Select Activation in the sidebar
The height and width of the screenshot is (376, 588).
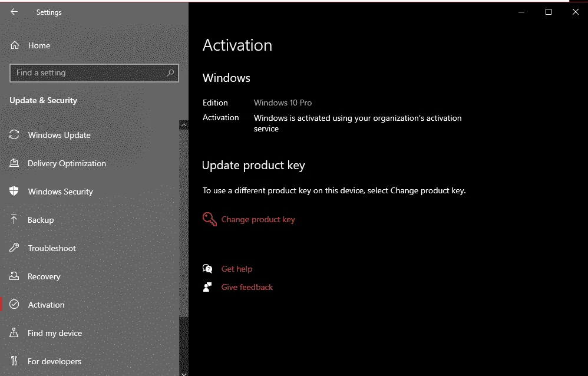tap(46, 305)
